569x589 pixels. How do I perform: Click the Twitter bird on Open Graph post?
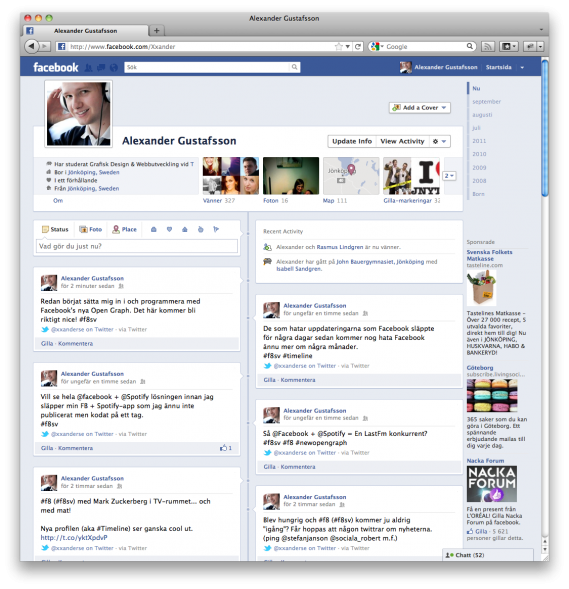(x=45, y=329)
